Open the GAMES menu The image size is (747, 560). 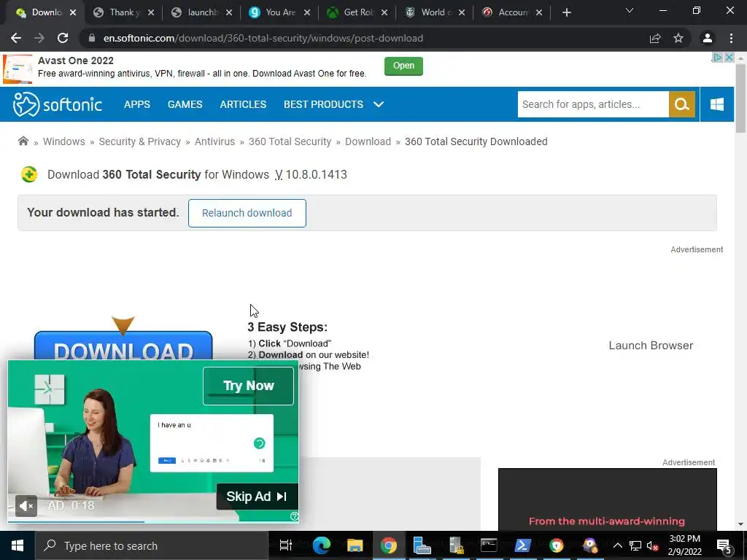(x=185, y=104)
